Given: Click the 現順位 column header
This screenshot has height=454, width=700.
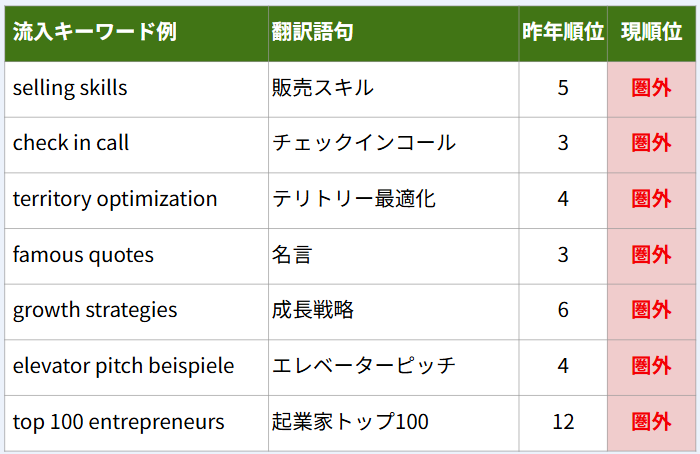Looking at the screenshot, I should tap(651, 32).
